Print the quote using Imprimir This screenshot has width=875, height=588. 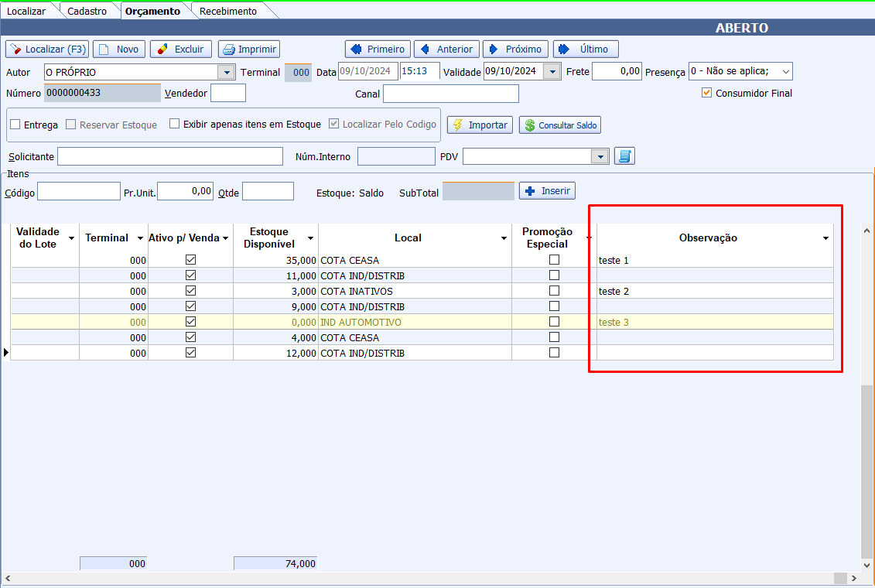pyautogui.click(x=248, y=50)
